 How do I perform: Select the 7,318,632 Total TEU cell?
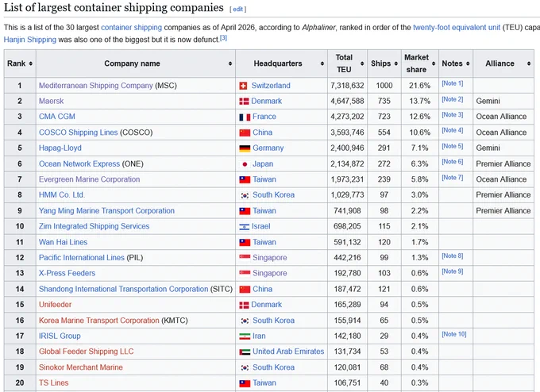pyautogui.click(x=347, y=86)
